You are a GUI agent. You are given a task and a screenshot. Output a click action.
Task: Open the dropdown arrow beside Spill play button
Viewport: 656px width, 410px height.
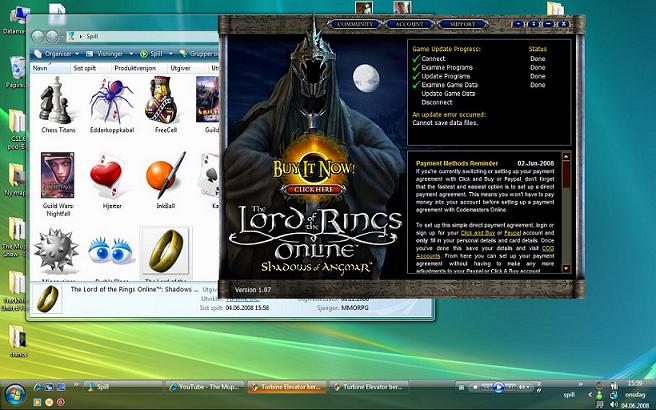tap(171, 54)
